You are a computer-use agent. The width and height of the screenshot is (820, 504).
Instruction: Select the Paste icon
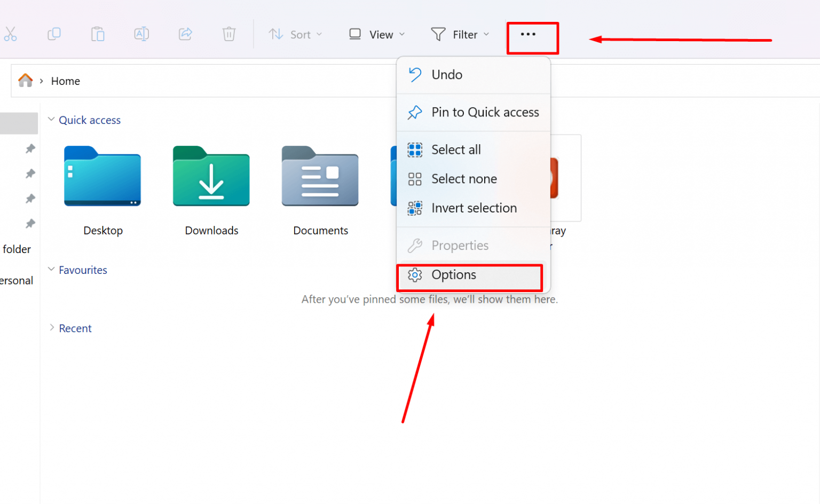click(x=98, y=34)
